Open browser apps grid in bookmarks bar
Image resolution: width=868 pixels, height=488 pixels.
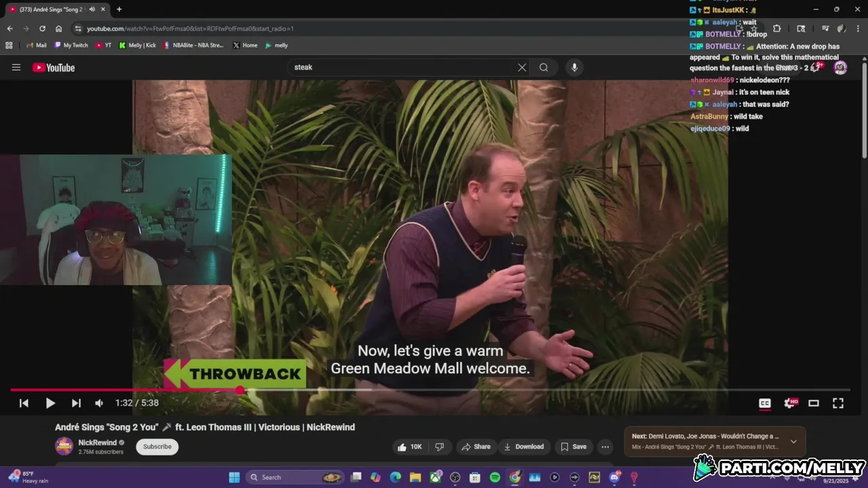tap(9, 45)
